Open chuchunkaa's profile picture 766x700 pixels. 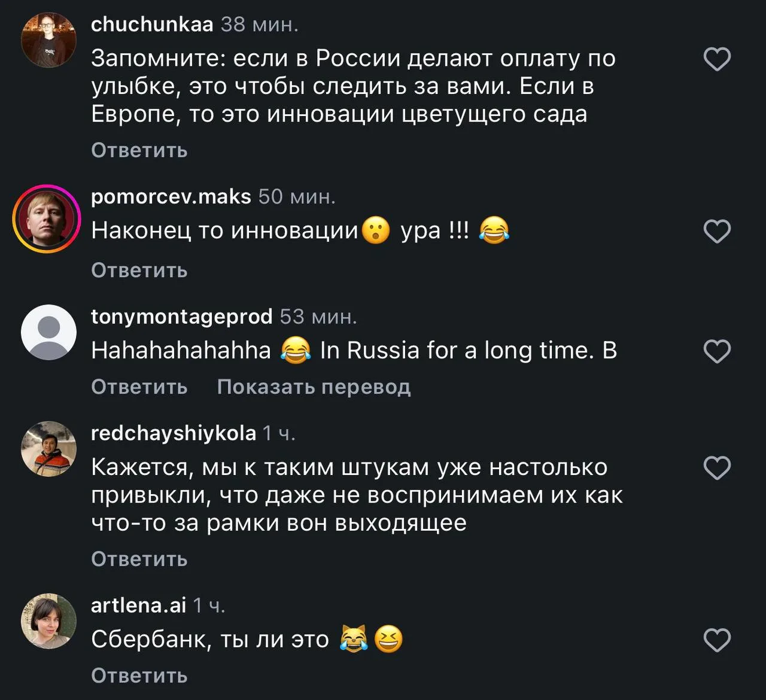tap(48, 39)
